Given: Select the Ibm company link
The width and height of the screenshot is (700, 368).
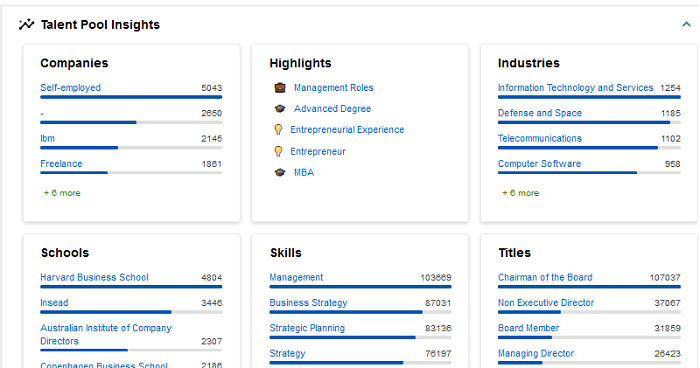Looking at the screenshot, I should pos(47,138).
